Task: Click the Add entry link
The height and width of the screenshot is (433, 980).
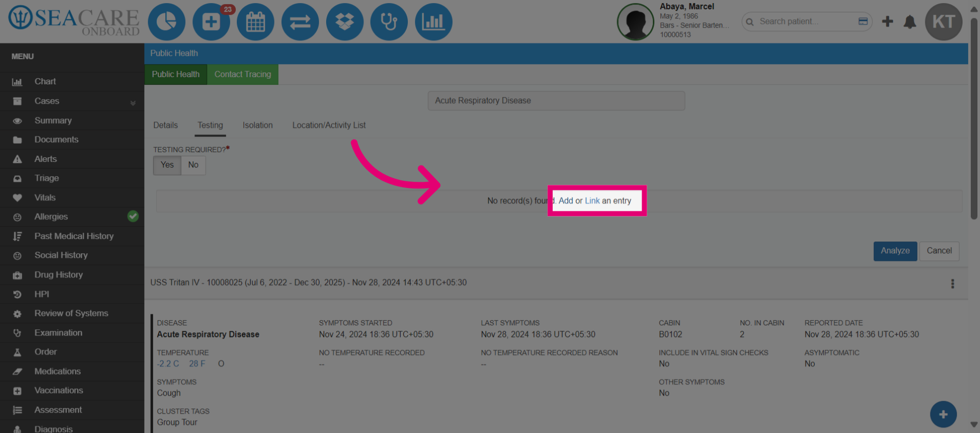Action: click(566, 201)
